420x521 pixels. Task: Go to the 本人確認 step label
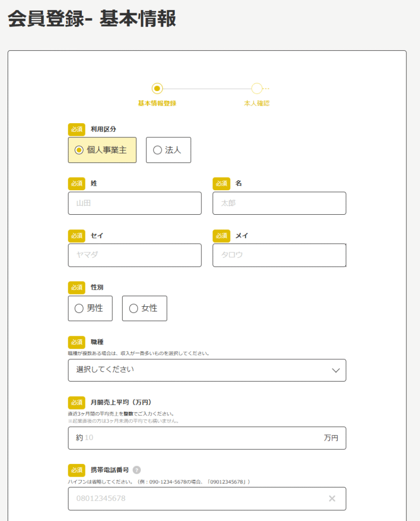tap(257, 103)
